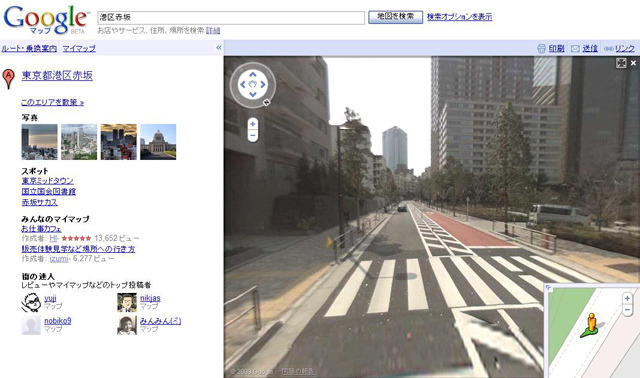Click the chain link icon
The height and width of the screenshot is (378, 640).
[608, 49]
